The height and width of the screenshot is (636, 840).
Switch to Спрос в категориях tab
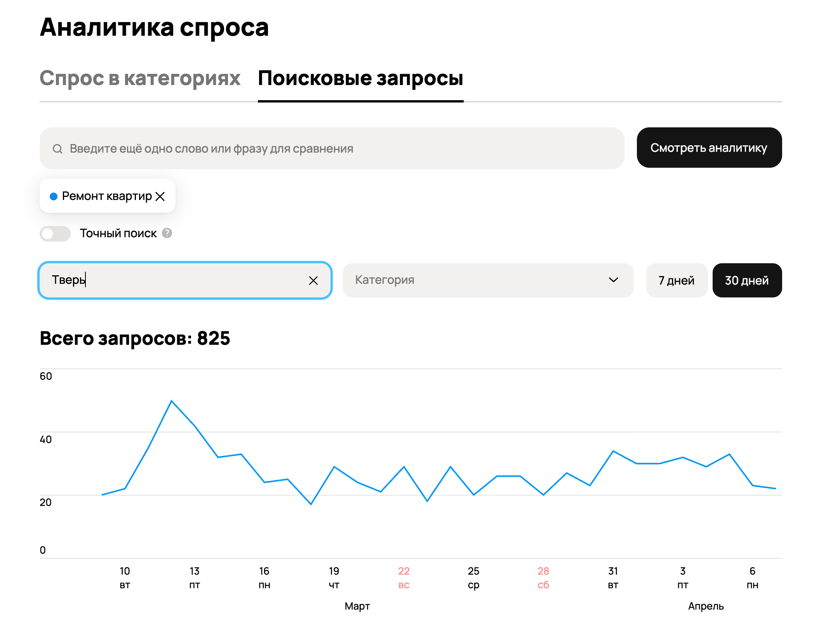140,78
